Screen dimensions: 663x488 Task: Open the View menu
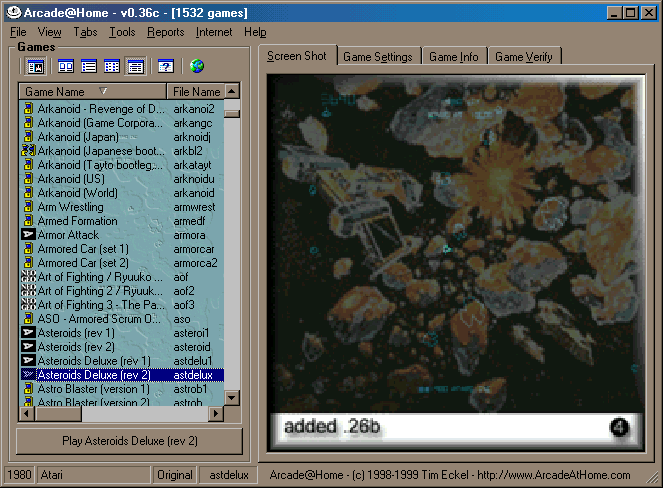[x=49, y=32]
